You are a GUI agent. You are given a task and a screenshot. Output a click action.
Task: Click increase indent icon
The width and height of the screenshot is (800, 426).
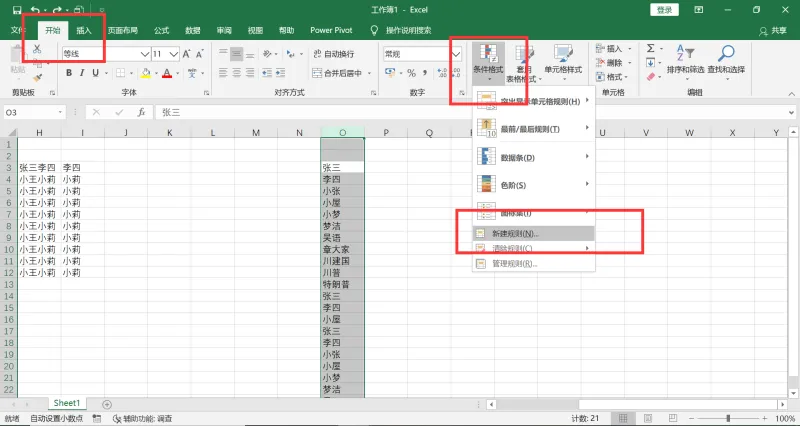[280, 73]
